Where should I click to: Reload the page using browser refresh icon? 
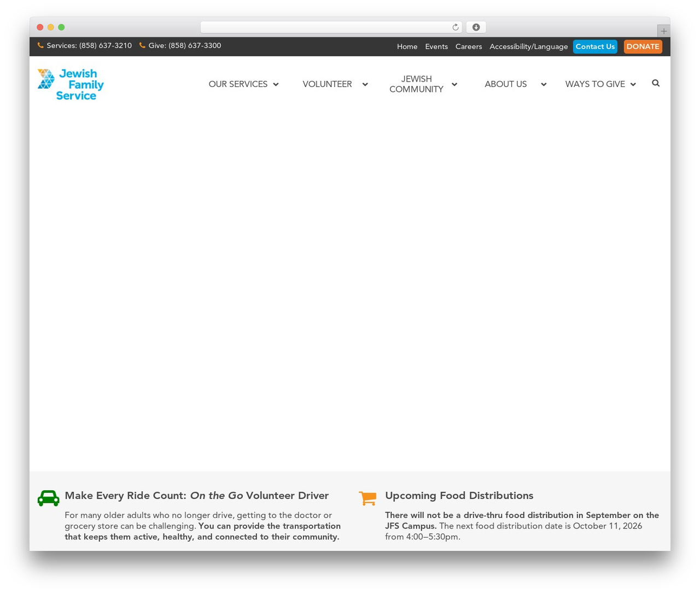point(456,27)
